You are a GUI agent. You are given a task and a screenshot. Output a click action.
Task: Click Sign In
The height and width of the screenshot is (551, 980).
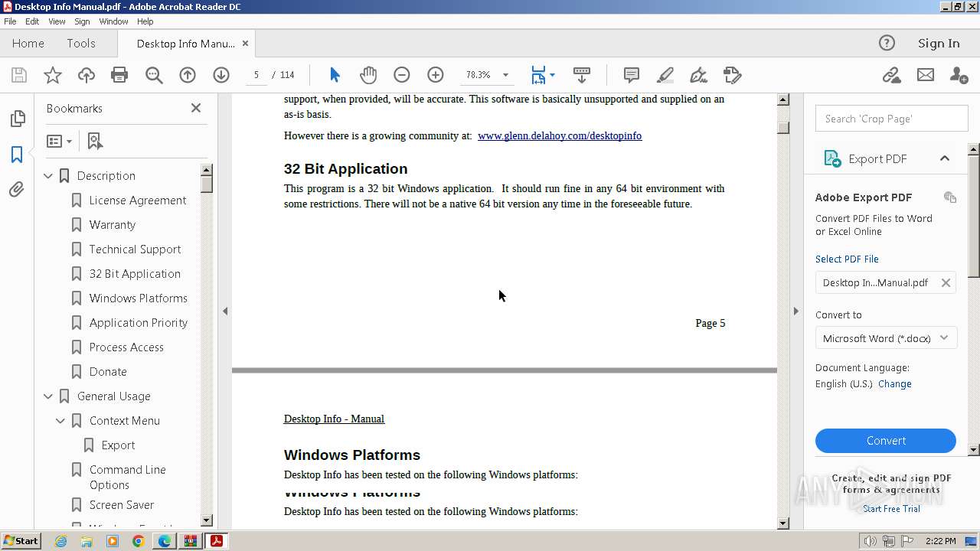coord(939,44)
